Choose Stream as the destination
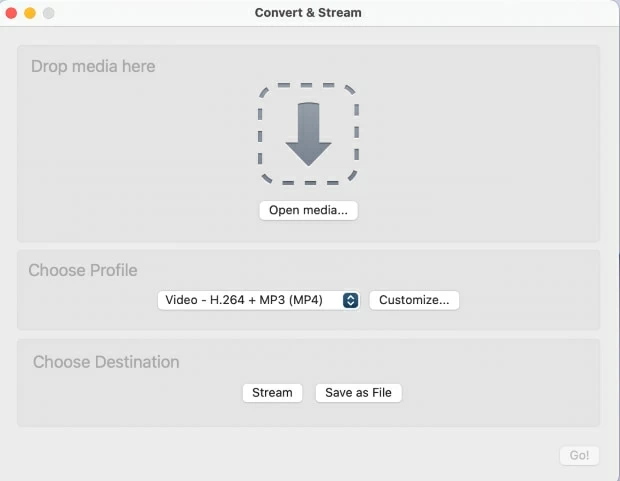The image size is (620, 481). [x=272, y=393]
